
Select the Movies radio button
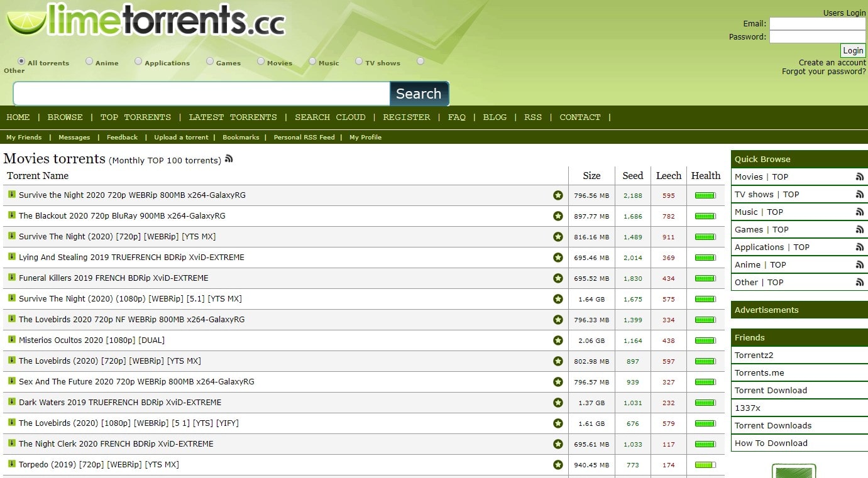(261, 61)
